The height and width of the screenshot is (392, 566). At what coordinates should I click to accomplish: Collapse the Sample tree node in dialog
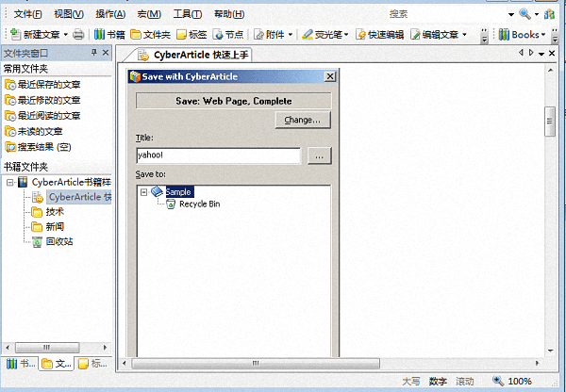pos(144,191)
